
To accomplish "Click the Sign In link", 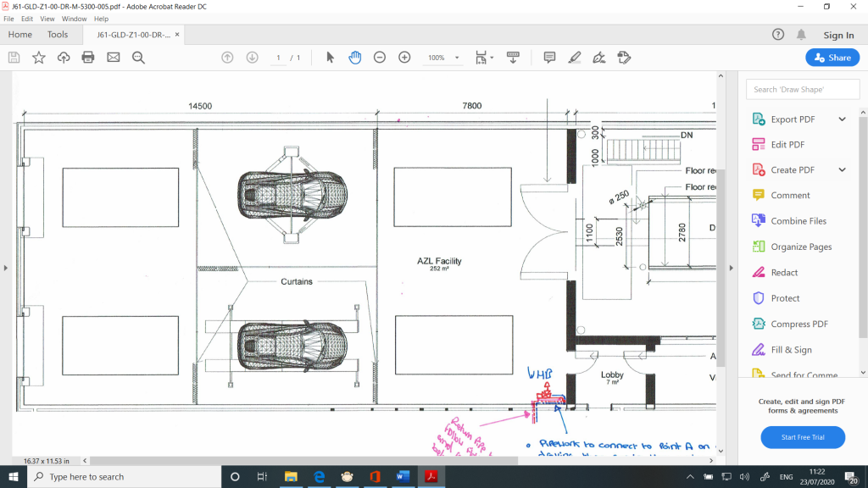I will pos(838,35).
